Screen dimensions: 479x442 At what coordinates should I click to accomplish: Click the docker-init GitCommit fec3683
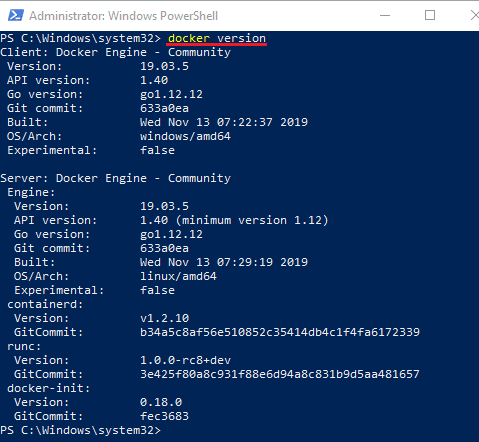[164, 416]
